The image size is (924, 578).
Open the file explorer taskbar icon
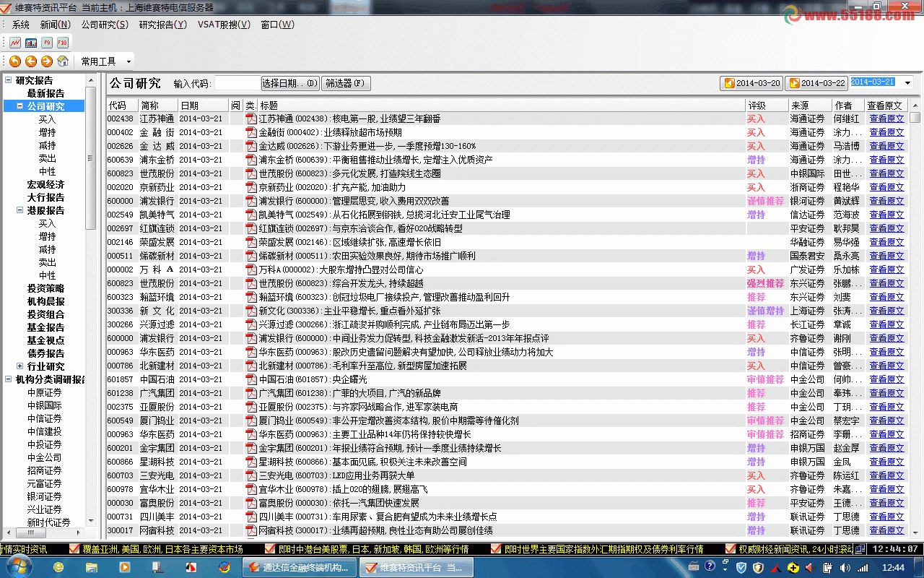point(92,567)
